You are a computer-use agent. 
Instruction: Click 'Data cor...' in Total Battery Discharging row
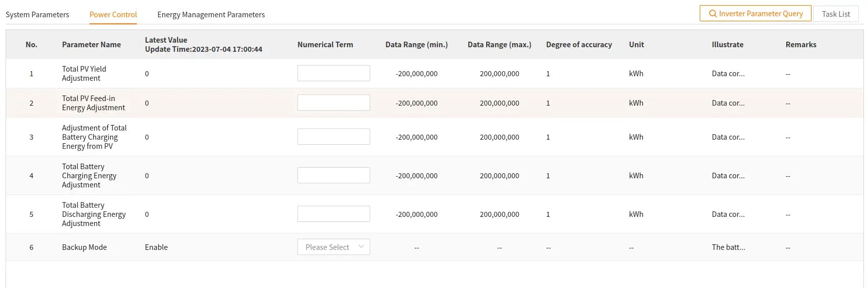pyautogui.click(x=728, y=214)
